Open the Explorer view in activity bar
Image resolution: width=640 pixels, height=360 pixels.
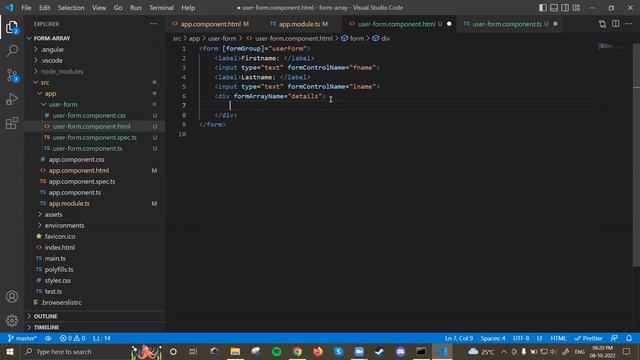[12, 28]
